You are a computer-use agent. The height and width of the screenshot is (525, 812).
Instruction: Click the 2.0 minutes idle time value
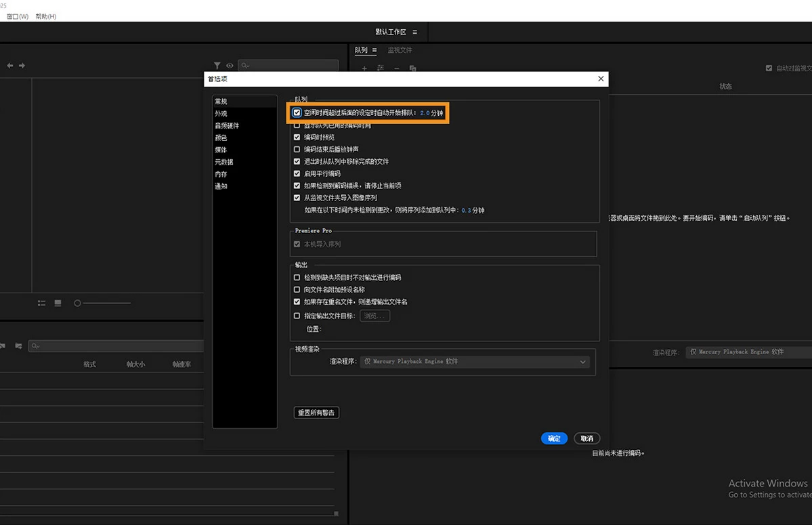pos(425,113)
